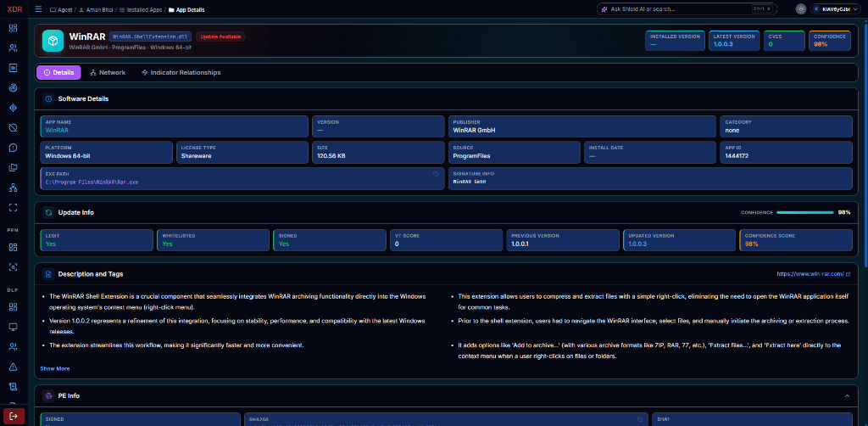868x426 pixels.
Task: Open the DLP users icon
Action: pos(14,347)
